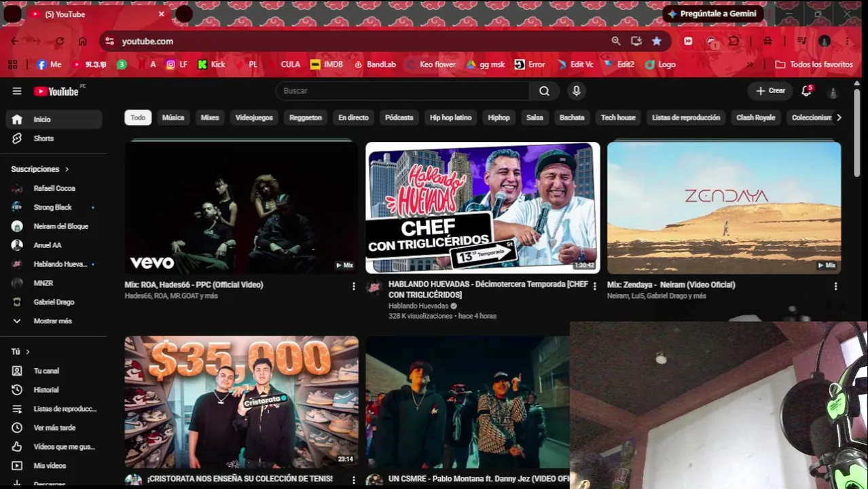
Task: Open the browser extensions puzzle icon
Action: pos(734,41)
